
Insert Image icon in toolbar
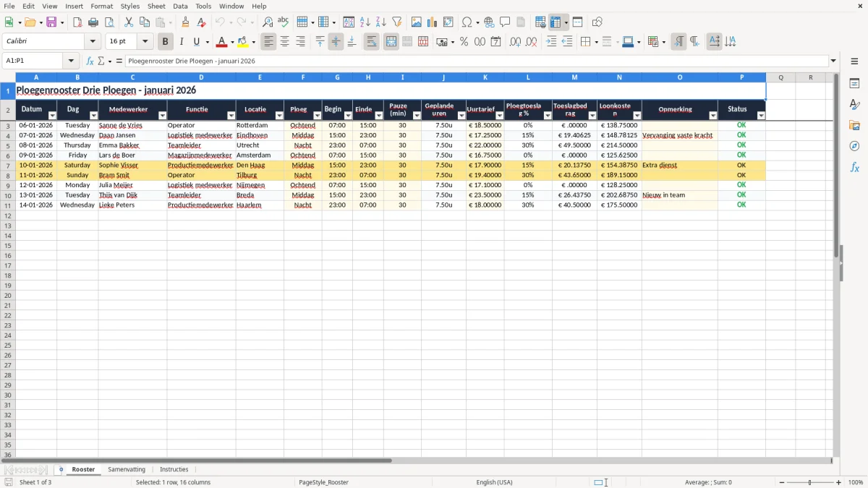pyautogui.click(x=417, y=22)
